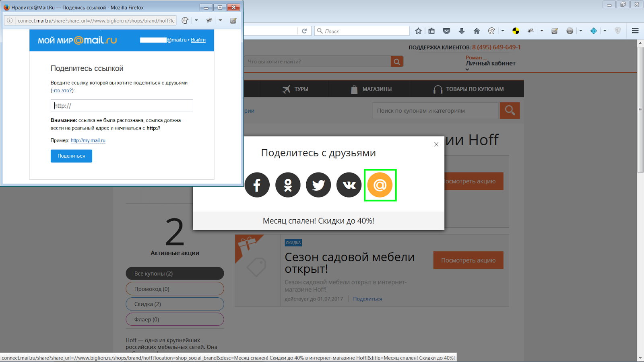
Task: Open palette dropdown in popup window
Action: [196, 21]
